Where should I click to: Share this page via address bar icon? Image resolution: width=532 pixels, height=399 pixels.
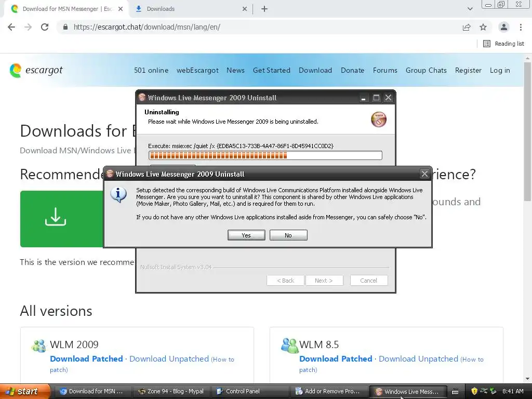tap(467, 27)
